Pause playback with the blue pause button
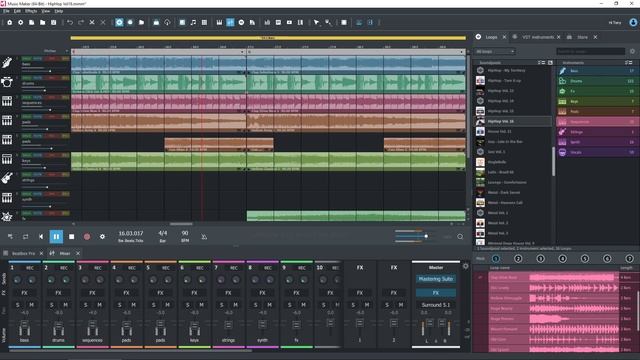This screenshot has width=640, height=360. click(x=56, y=236)
